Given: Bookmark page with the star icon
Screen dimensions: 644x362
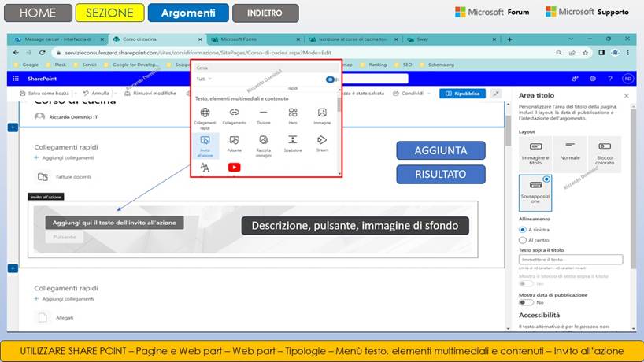Looking at the screenshot, I should point(585,53).
